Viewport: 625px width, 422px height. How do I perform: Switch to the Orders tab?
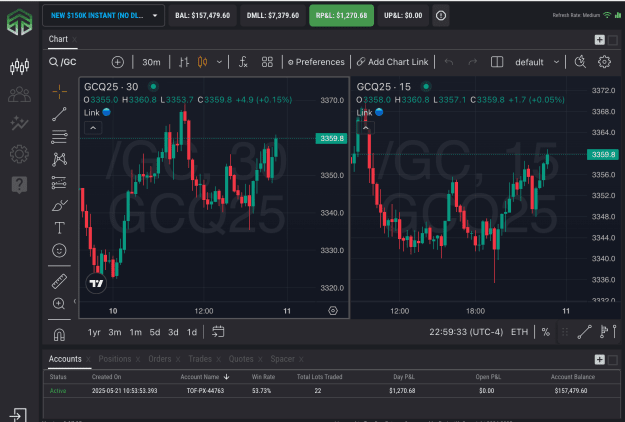(159, 359)
